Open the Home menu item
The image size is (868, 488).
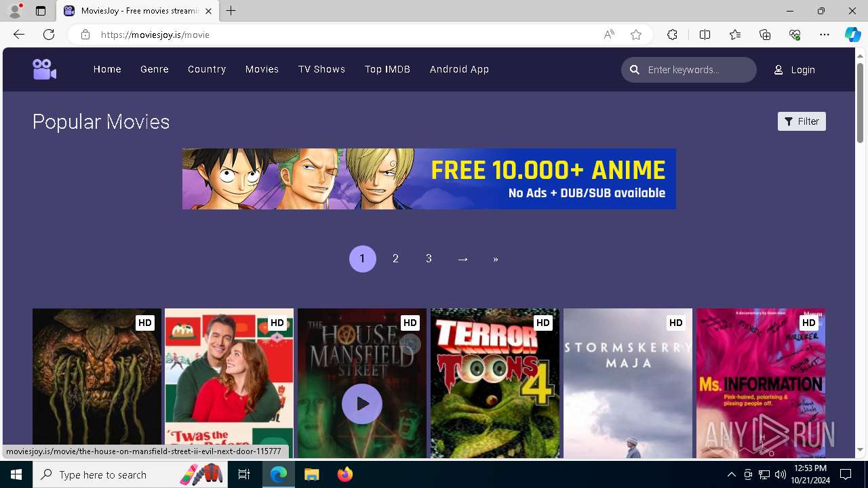tap(107, 69)
